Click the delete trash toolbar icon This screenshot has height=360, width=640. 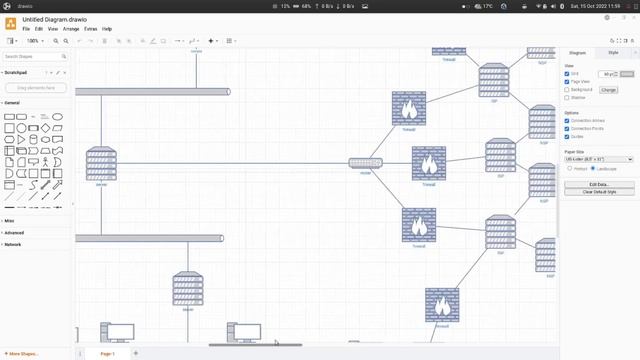click(104, 41)
